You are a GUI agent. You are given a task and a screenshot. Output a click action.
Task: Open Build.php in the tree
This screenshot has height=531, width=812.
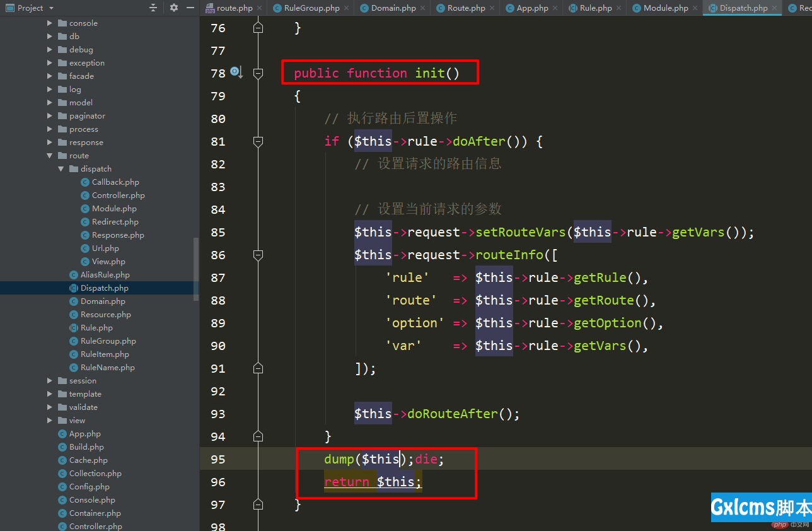coord(86,446)
